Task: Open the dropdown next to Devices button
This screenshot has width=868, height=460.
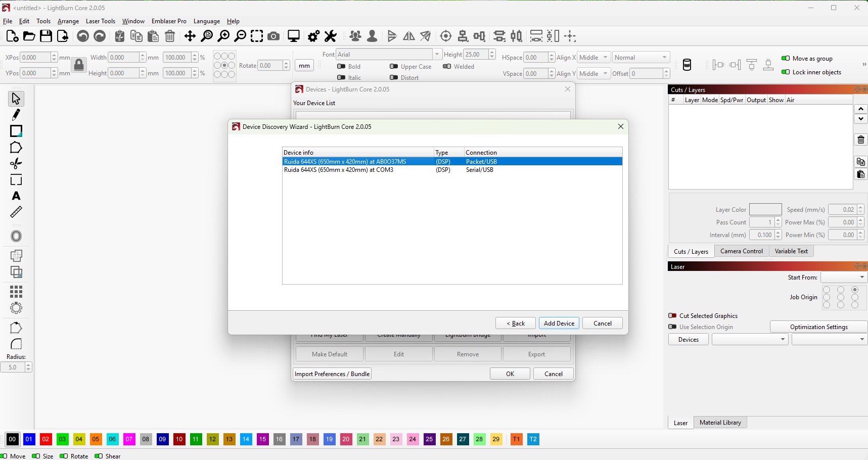Action: tap(750, 339)
